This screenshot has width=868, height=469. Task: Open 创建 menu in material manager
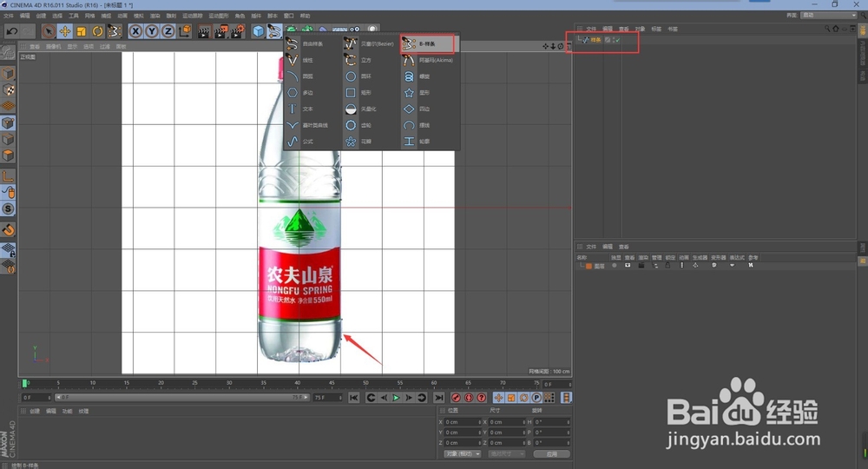tap(35, 411)
